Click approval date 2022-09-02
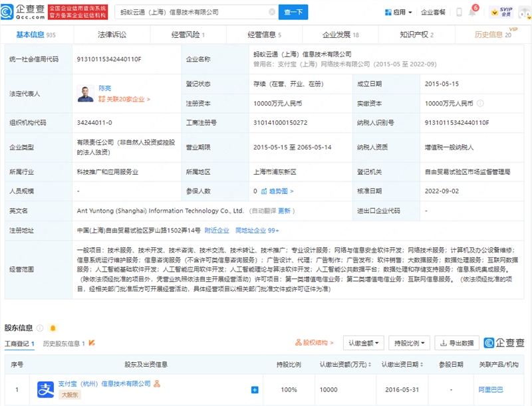This screenshot has height=406, width=532. [442, 191]
